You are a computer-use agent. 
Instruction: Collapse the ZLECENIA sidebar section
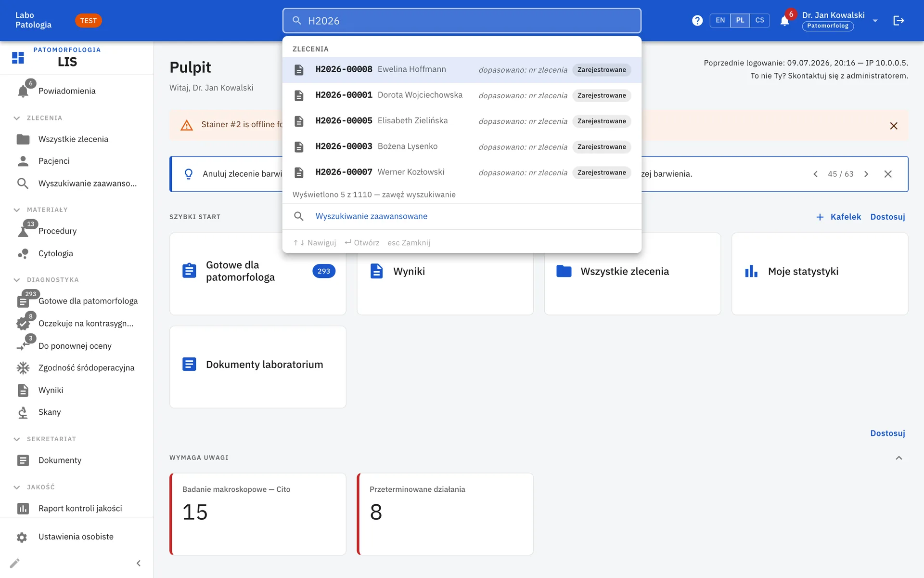point(17,118)
